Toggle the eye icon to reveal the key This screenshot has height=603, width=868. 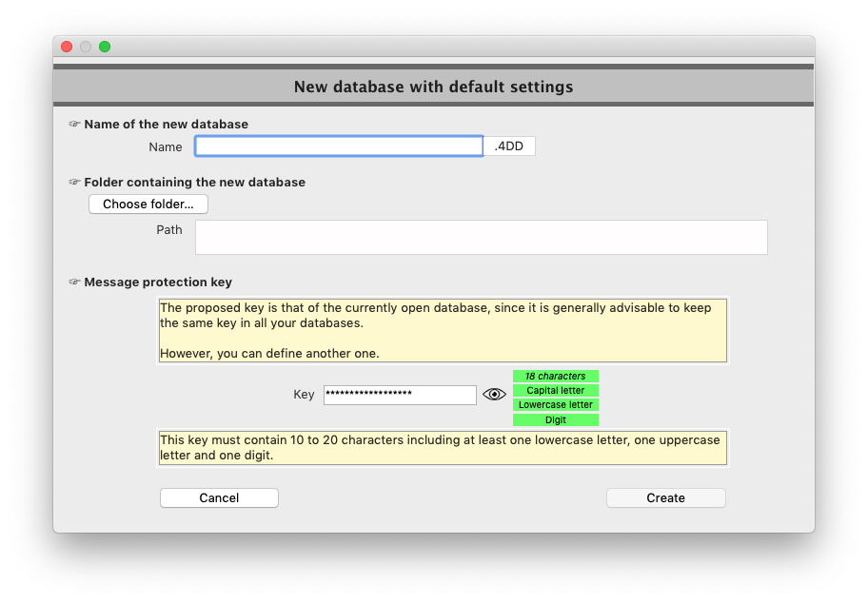point(493,394)
